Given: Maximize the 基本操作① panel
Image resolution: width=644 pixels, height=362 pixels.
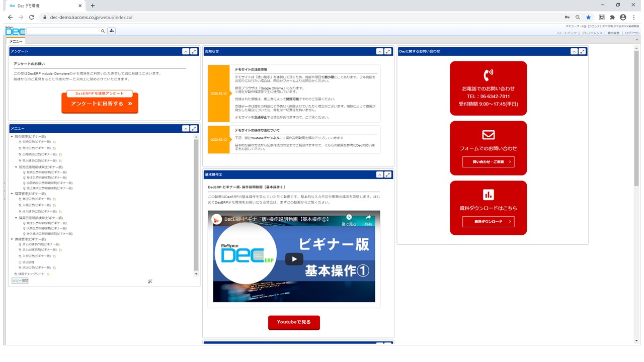Looking at the screenshot, I should pyautogui.click(x=388, y=174).
